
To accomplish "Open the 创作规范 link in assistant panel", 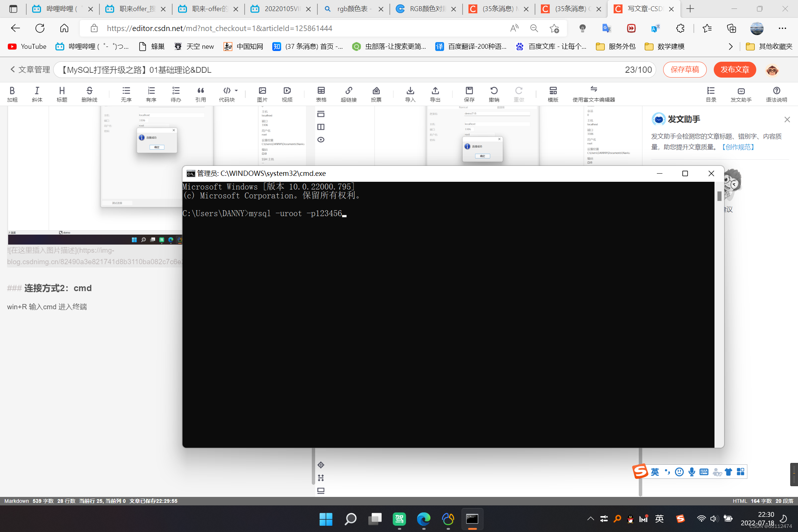I will [x=738, y=147].
